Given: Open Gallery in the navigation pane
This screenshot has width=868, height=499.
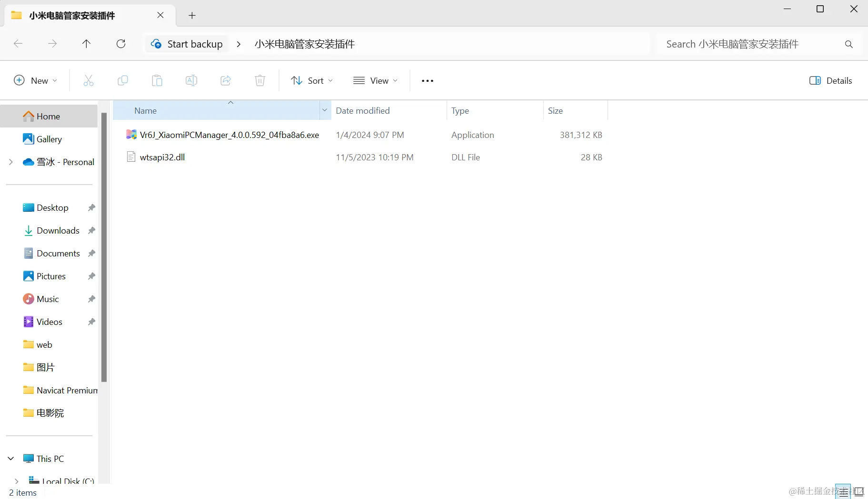Looking at the screenshot, I should (49, 139).
